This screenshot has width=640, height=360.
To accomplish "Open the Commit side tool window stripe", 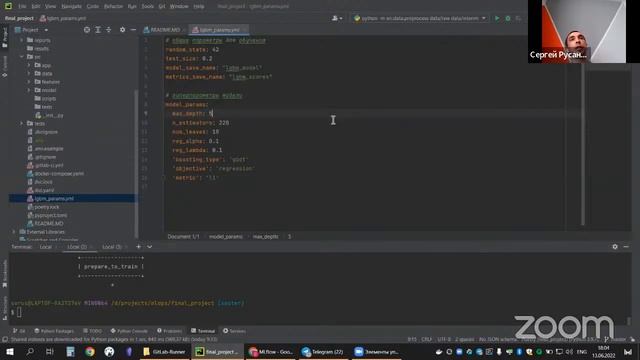I will click(x=4, y=67).
